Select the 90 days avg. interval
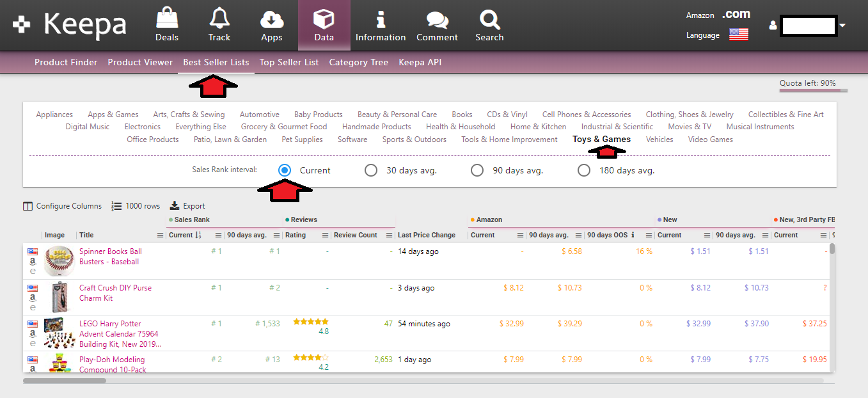The height and width of the screenshot is (398, 868). (x=477, y=170)
